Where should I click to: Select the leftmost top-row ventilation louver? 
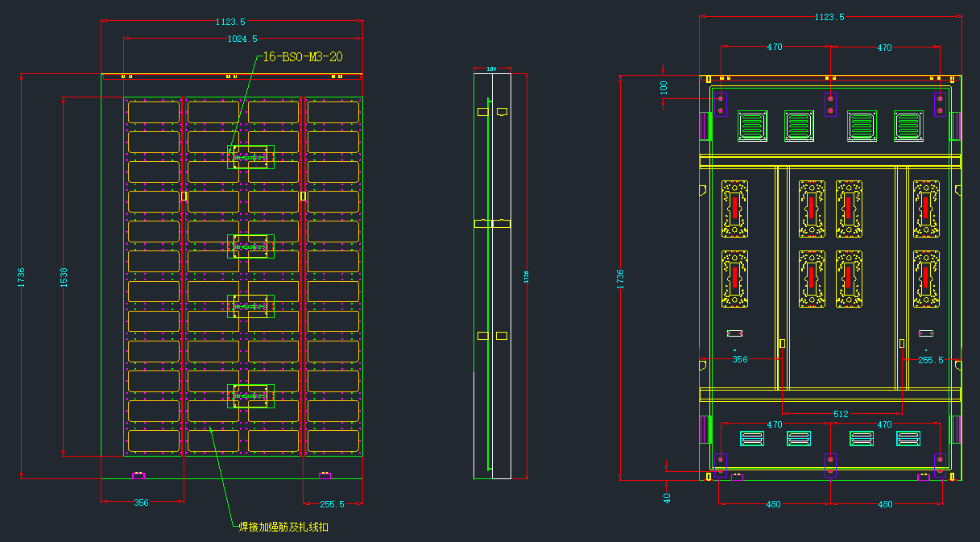click(752, 126)
